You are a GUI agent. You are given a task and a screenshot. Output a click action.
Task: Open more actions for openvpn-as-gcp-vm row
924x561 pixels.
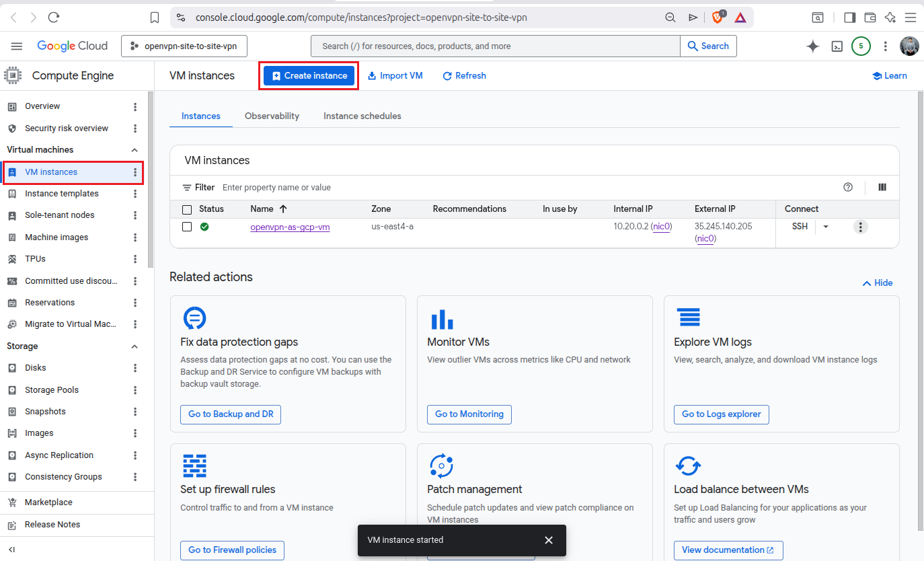point(860,227)
